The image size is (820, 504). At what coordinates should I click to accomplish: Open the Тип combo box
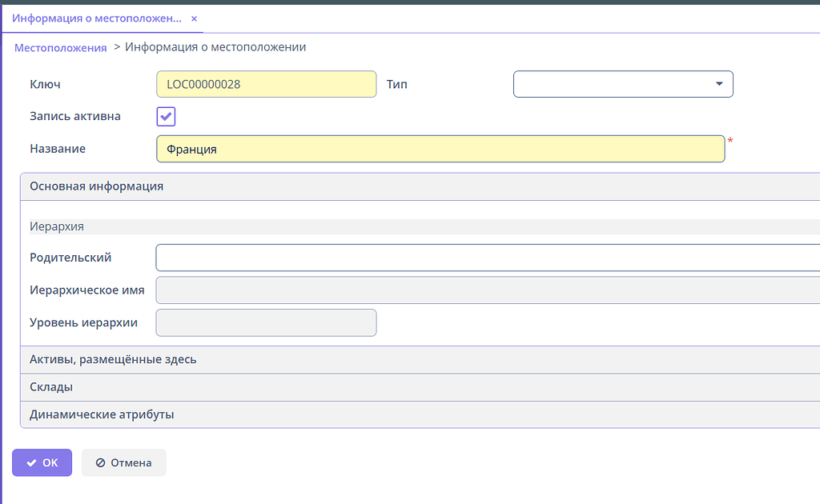coord(623,84)
